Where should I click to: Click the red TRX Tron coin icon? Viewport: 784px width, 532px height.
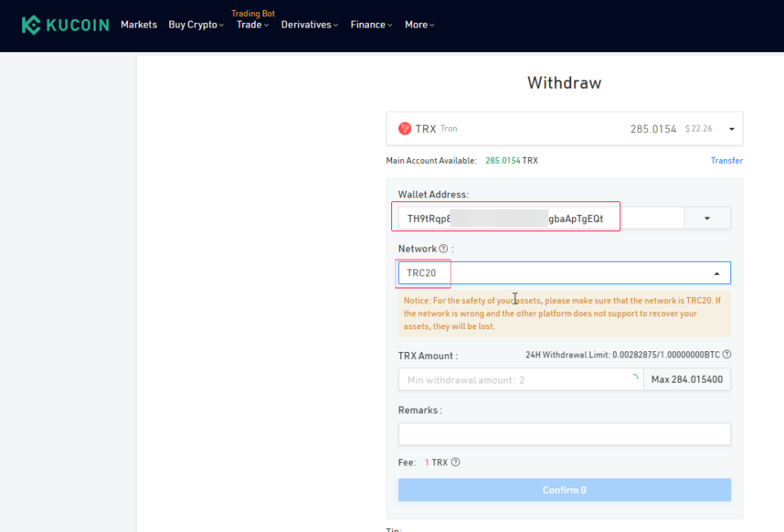point(405,129)
